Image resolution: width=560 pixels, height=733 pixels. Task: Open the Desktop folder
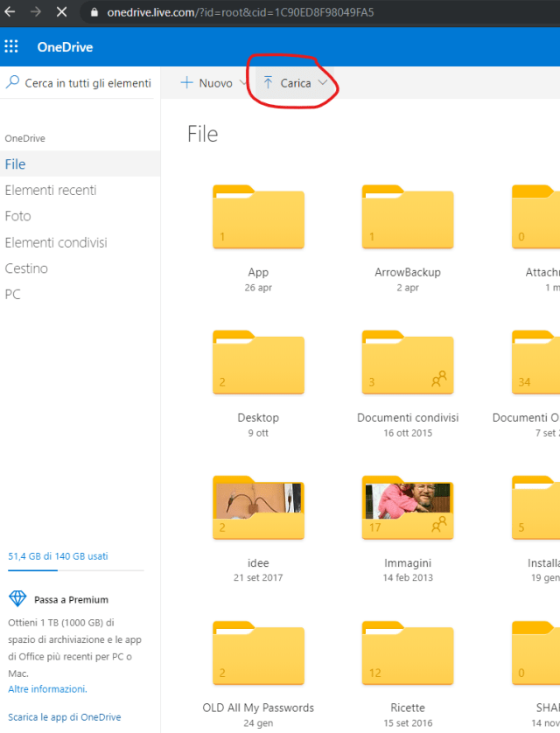(x=258, y=365)
